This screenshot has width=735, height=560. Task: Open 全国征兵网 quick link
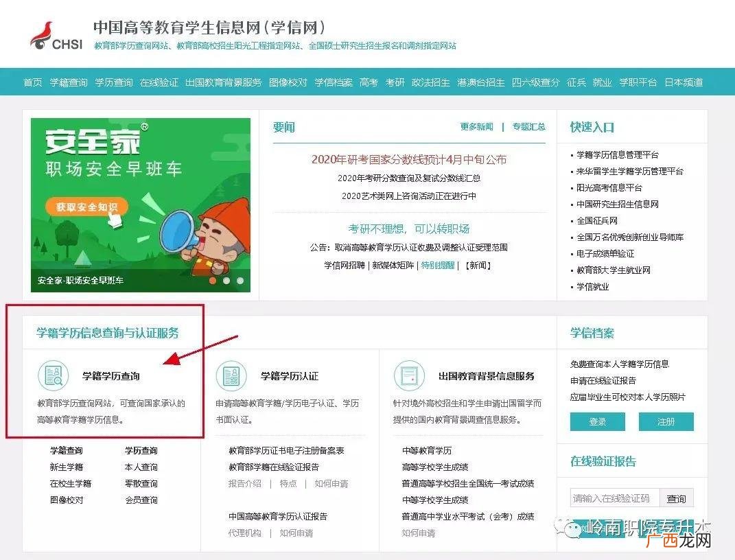597,221
